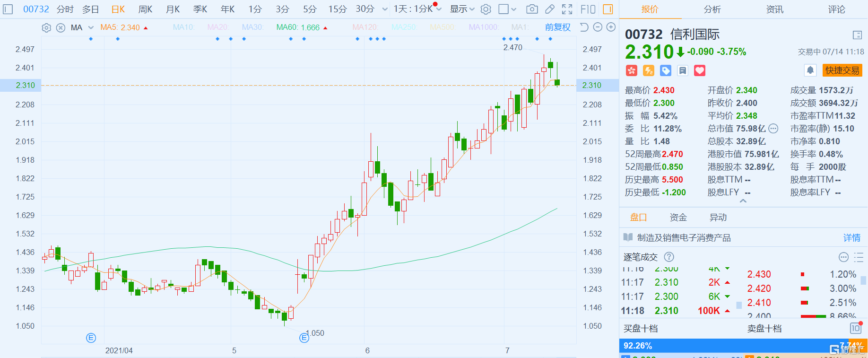Open the 分析 analysis tab
The image size is (868, 358).
pyautogui.click(x=712, y=9)
